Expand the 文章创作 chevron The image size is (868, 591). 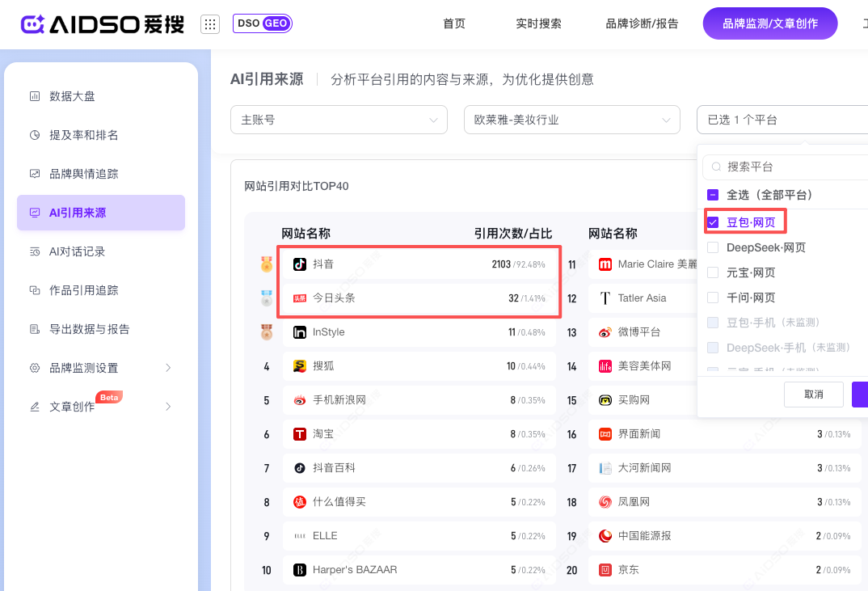(168, 407)
